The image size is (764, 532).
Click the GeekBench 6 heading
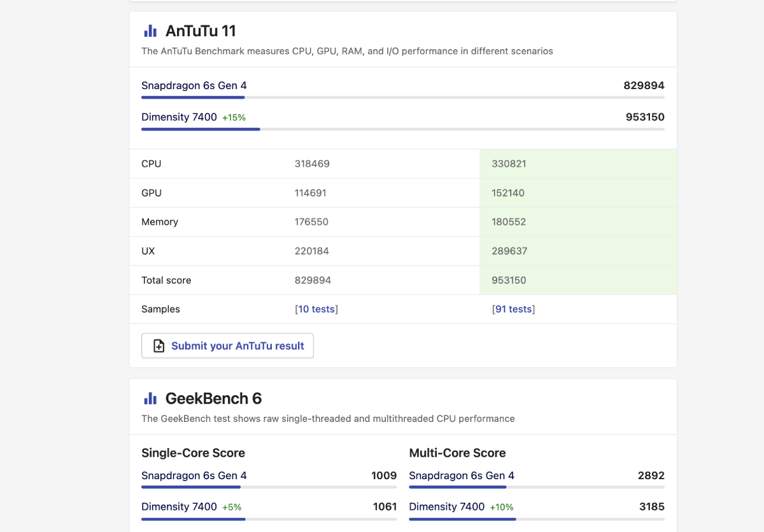click(x=213, y=398)
